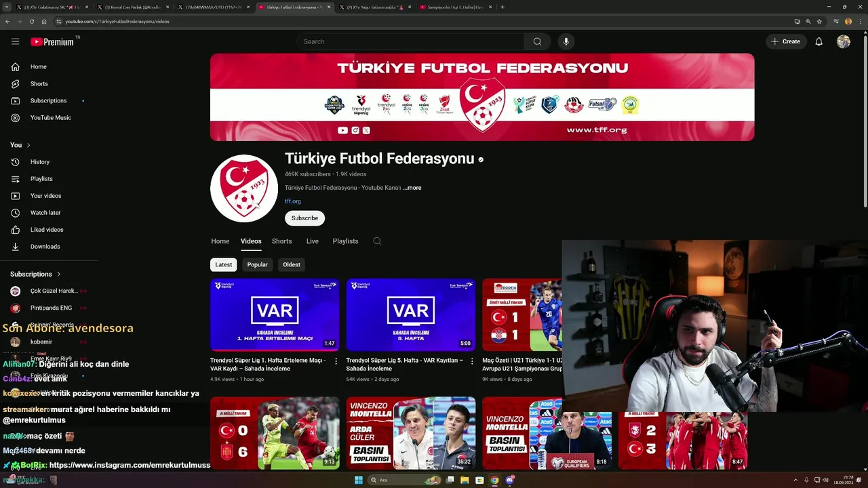Click the YouTube search field

(410, 41)
